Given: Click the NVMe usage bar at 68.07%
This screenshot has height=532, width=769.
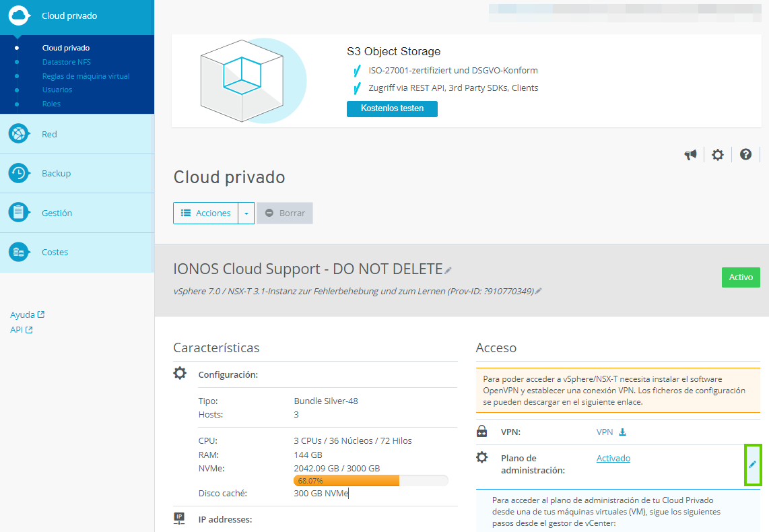Looking at the screenshot, I should 371,481.
